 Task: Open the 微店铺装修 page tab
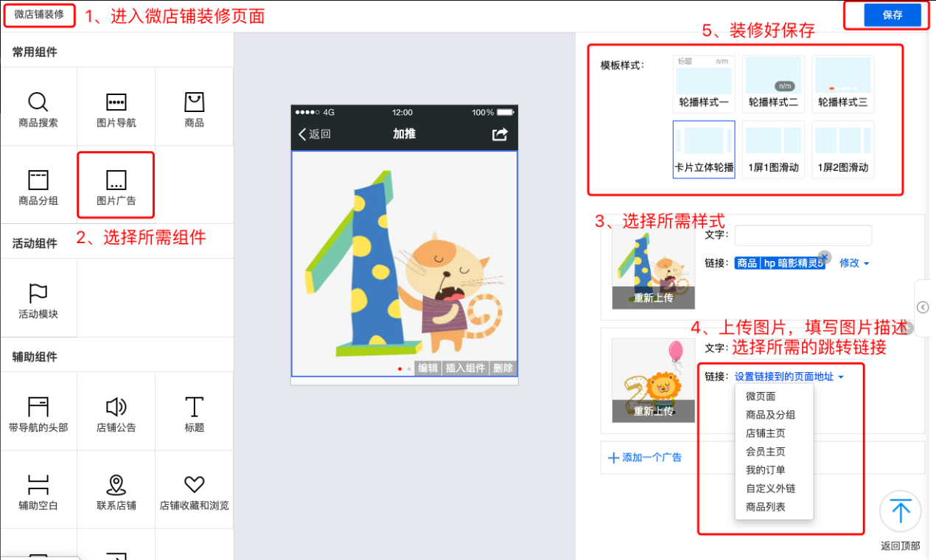[x=39, y=15]
